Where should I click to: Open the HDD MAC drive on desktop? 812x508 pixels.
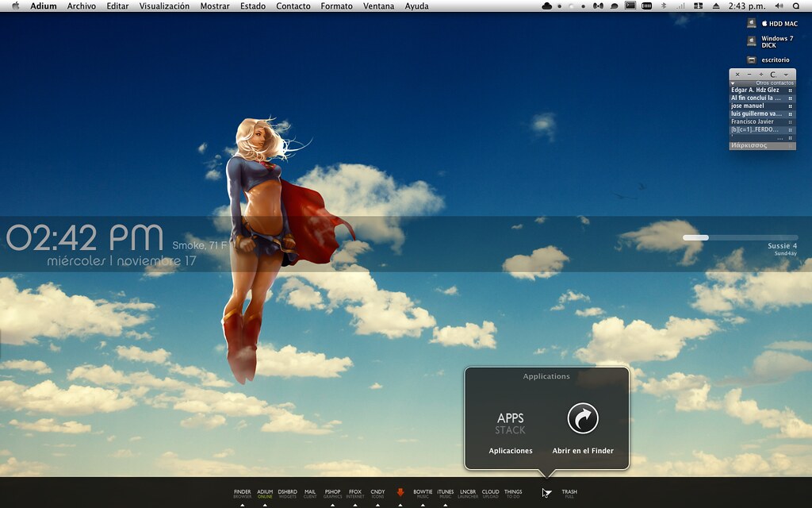coord(752,23)
